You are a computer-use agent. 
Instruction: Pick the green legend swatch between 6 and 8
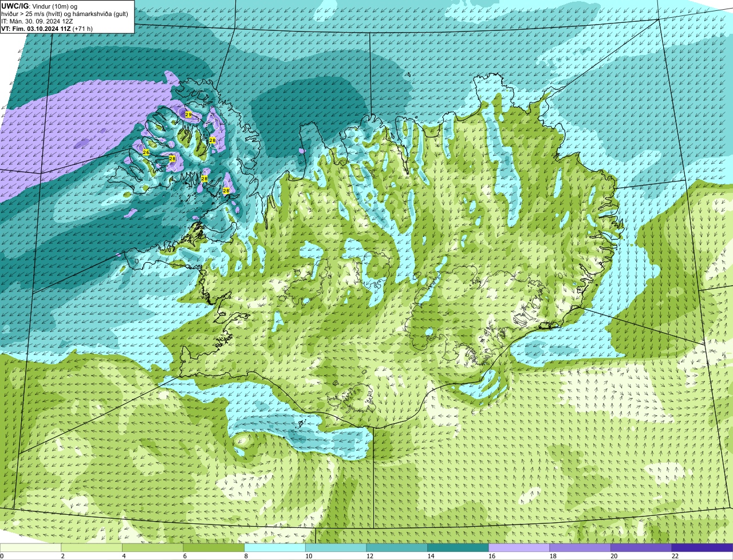coord(214,547)
